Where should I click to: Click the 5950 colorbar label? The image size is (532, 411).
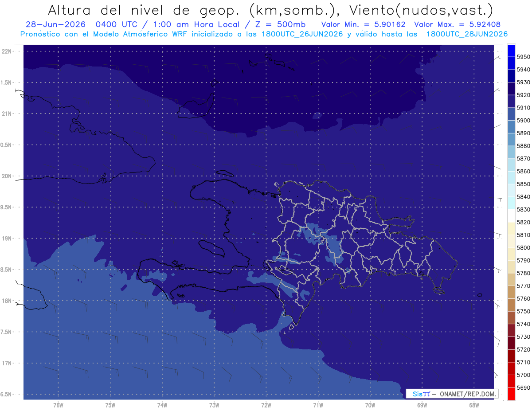[523, 57]
